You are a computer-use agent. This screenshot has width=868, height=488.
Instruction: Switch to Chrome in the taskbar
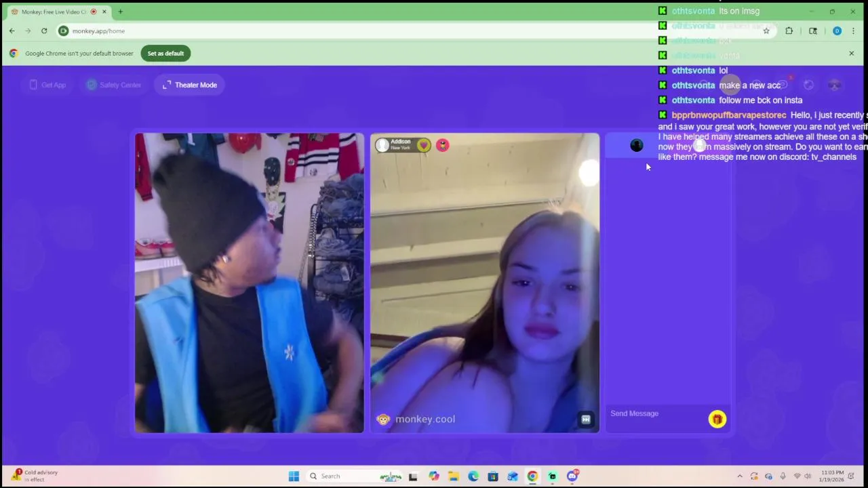(x=532, y=476)
